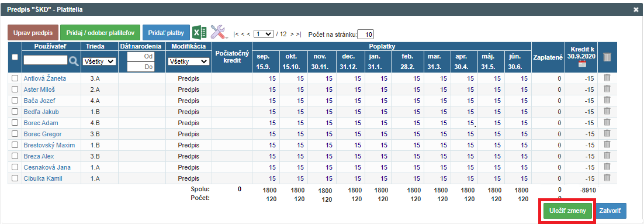Open the page number dropdown showing 1

pyautogui.click(x=264, y=34)
